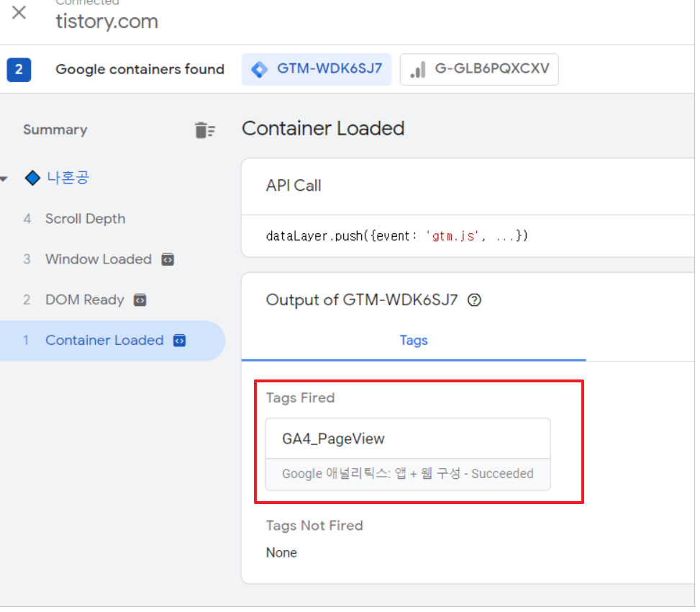Click the code icon next to DOM Ready
700x612 pixels.
140,300
